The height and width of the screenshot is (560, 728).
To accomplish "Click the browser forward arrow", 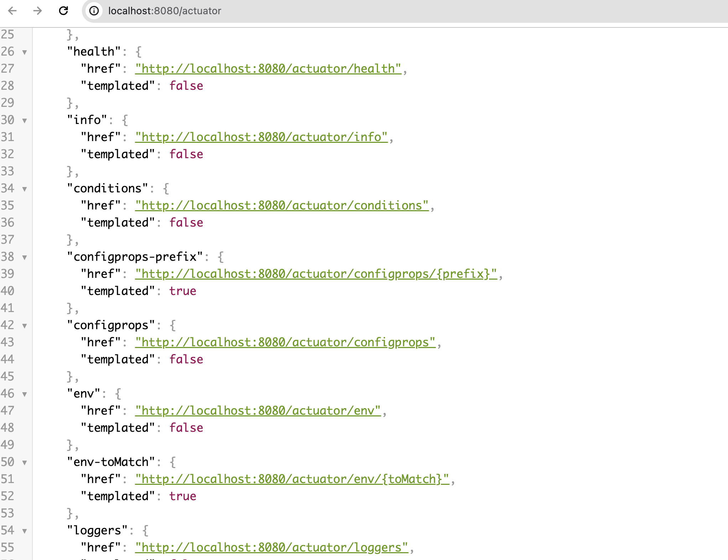I will pyautogui.click(x=37, y=11).
